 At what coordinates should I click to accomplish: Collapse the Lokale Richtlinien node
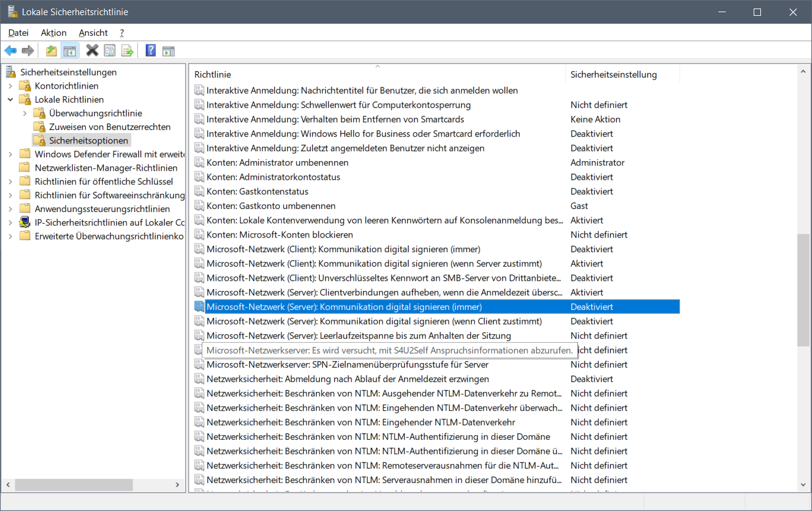tap(10, 100)
